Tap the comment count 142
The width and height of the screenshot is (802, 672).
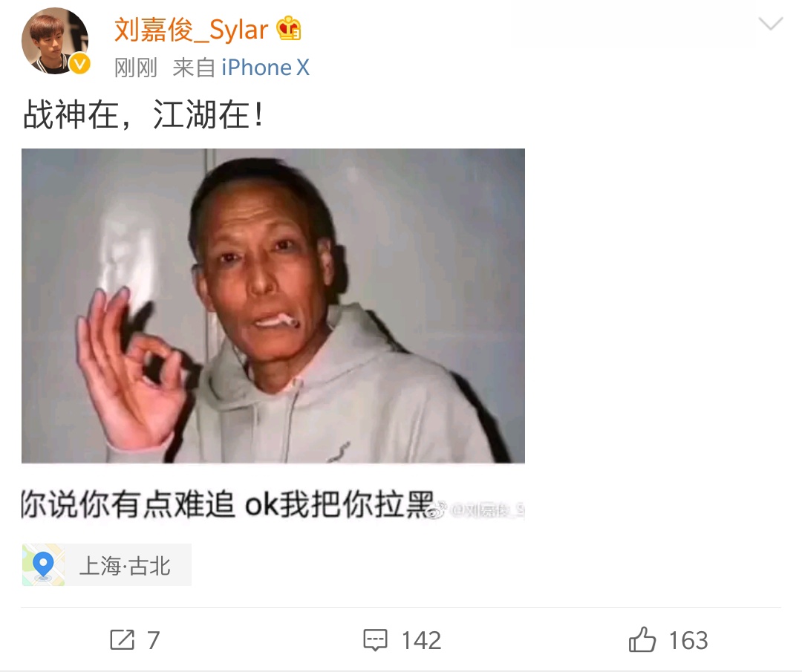(422, 640)
